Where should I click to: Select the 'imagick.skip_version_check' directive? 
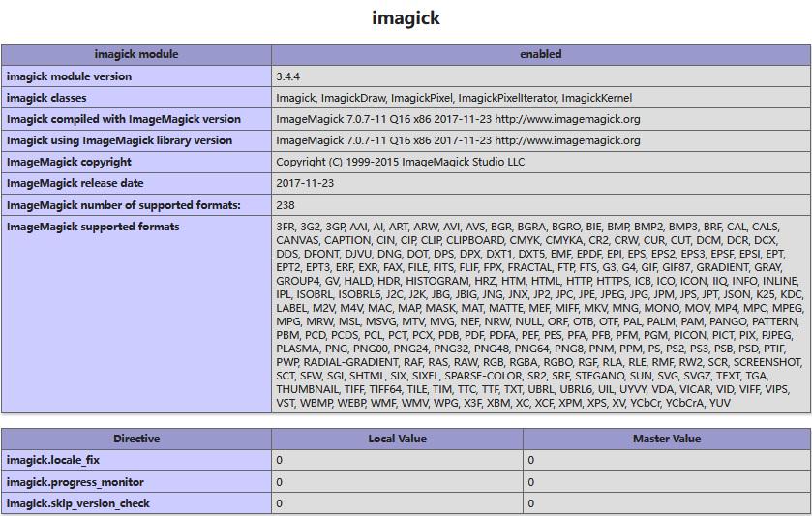78,503
